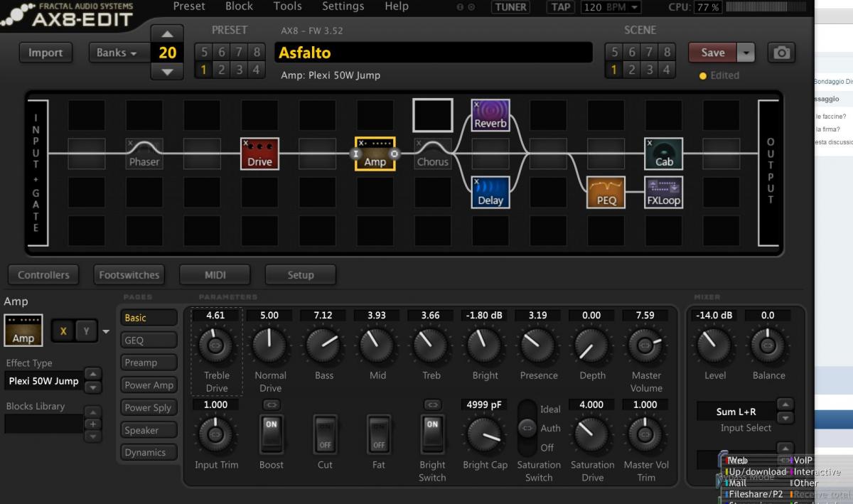This screenshot has height=504, width=853.
Task: Select scene 8
Action: [x=667, y=52]
